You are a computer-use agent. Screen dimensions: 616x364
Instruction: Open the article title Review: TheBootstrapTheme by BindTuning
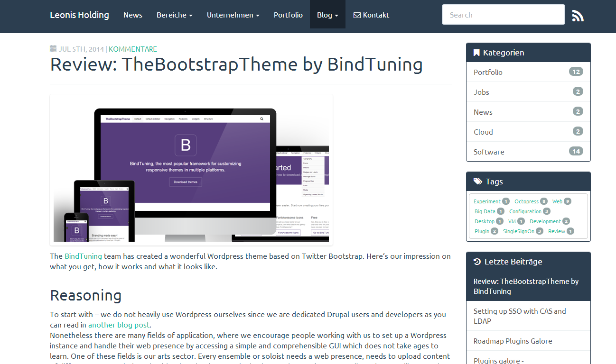pyautogui.click(x=236, y=64)
